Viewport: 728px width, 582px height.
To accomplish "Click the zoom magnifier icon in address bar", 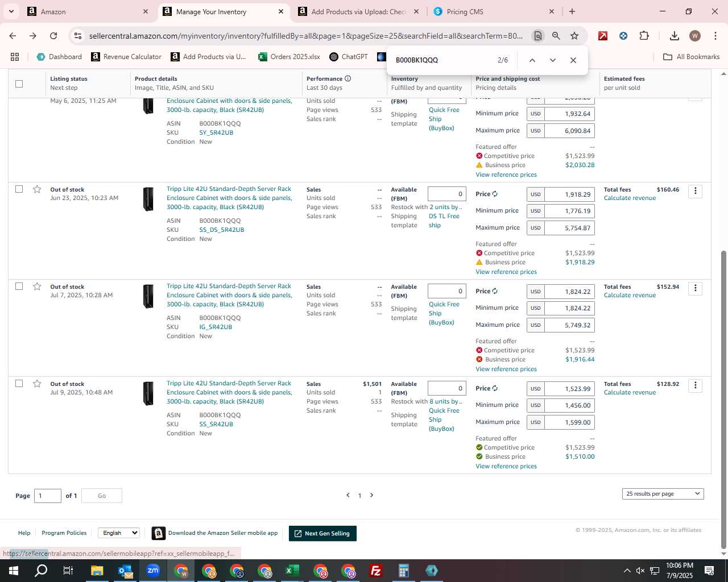I will (556, 36).
